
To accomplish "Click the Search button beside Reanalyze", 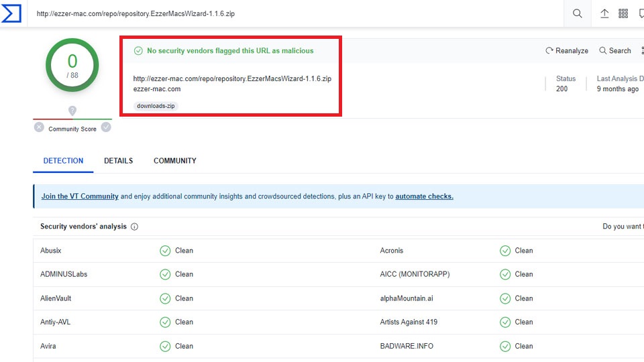I will tap(615, 50).
